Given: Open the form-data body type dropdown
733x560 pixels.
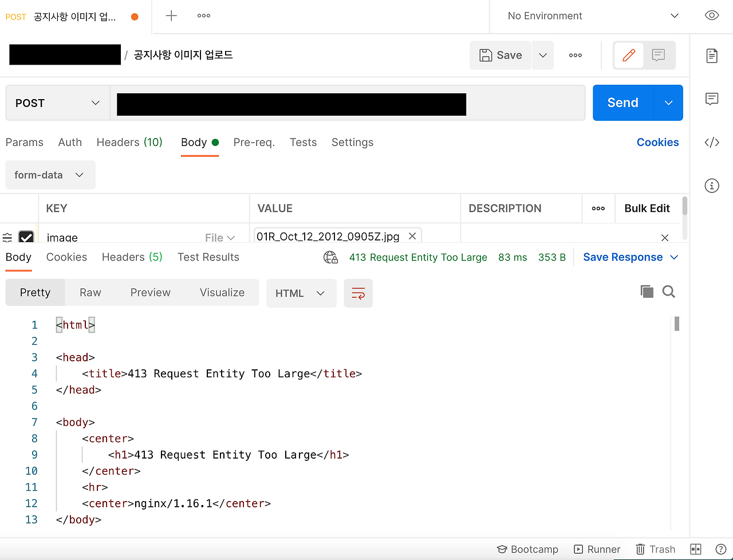Looking at the screenshot, I should click(x=50, y=175).
